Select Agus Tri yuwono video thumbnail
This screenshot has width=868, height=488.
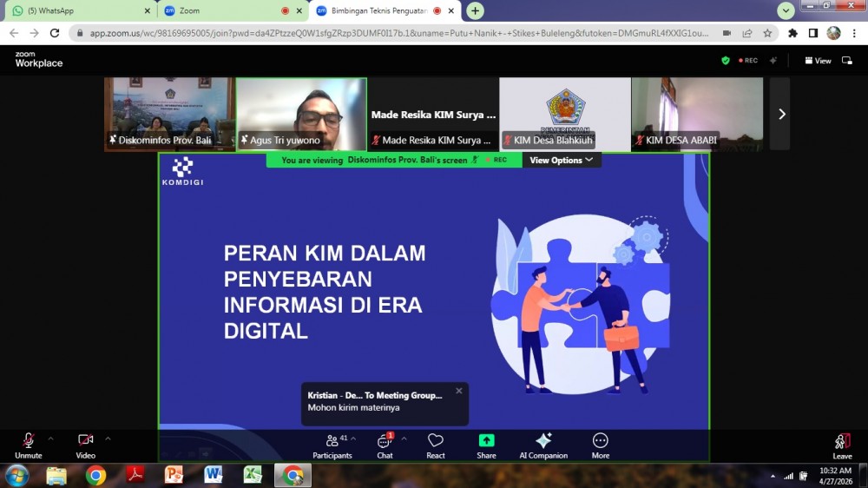301,114
